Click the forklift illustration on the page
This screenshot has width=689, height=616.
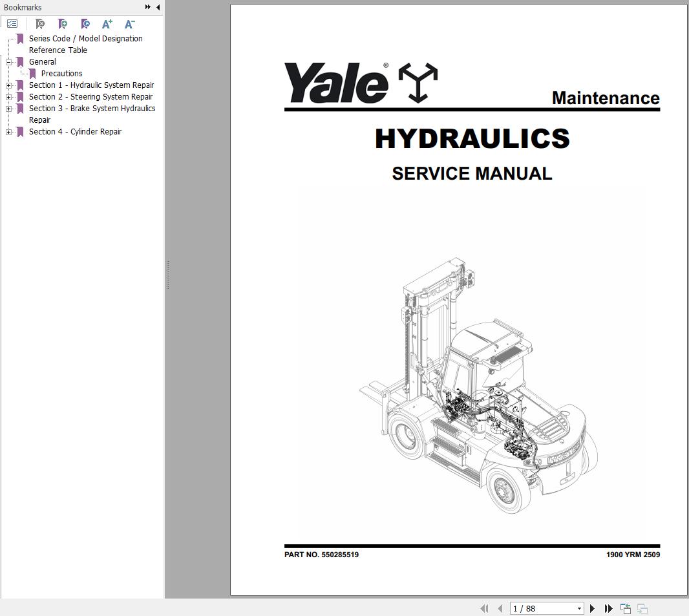478,385
